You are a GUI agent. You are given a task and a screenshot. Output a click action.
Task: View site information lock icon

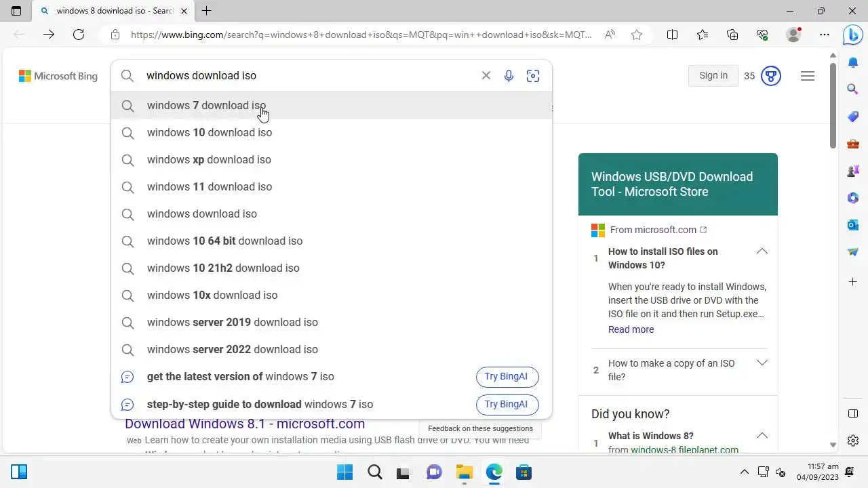coord(115,35)
